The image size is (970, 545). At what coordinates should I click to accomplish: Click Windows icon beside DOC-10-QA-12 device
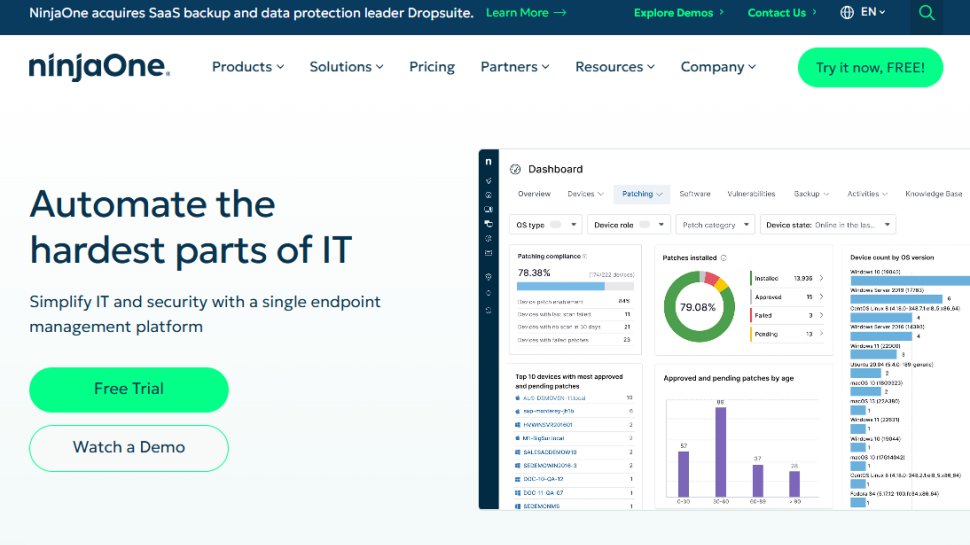coord(518,479)
